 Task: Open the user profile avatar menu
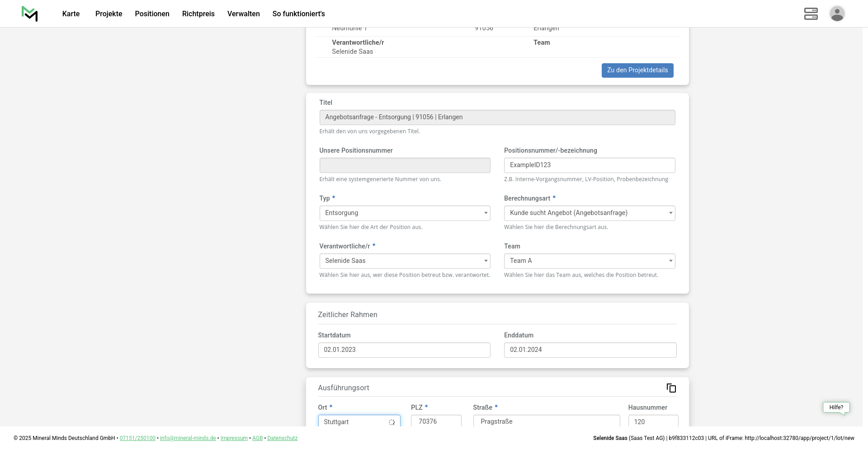[837, 14]
